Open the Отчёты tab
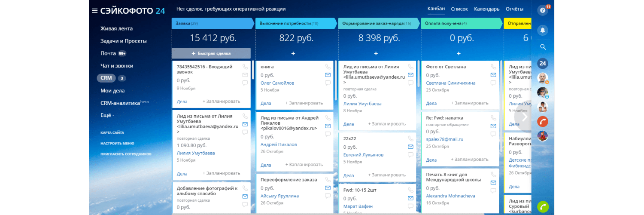The height and width of the screenshot is (215, 644). pyautogui.click(x=514, y=9)
